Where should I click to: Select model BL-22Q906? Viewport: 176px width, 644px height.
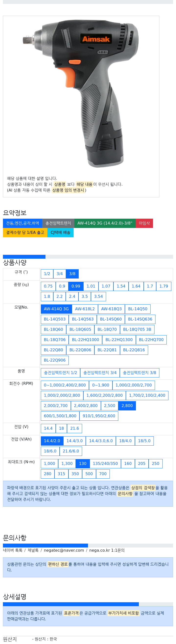point(55,360)
